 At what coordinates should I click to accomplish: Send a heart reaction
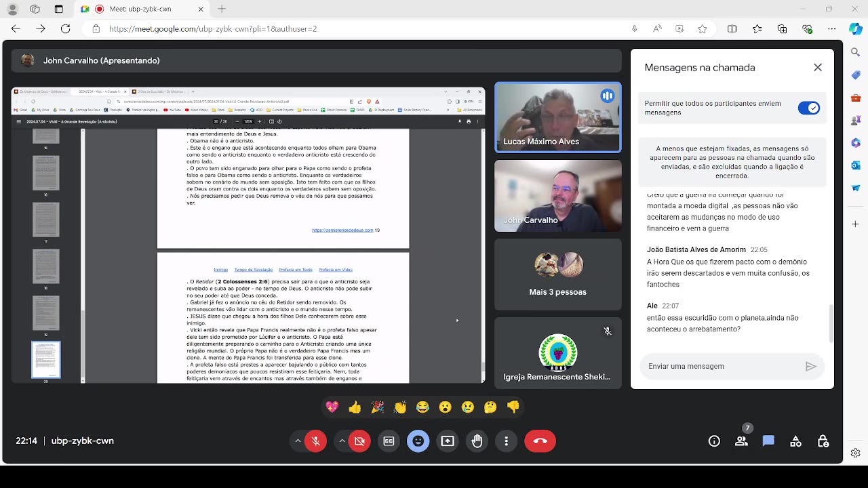click(x=332, y=407)
